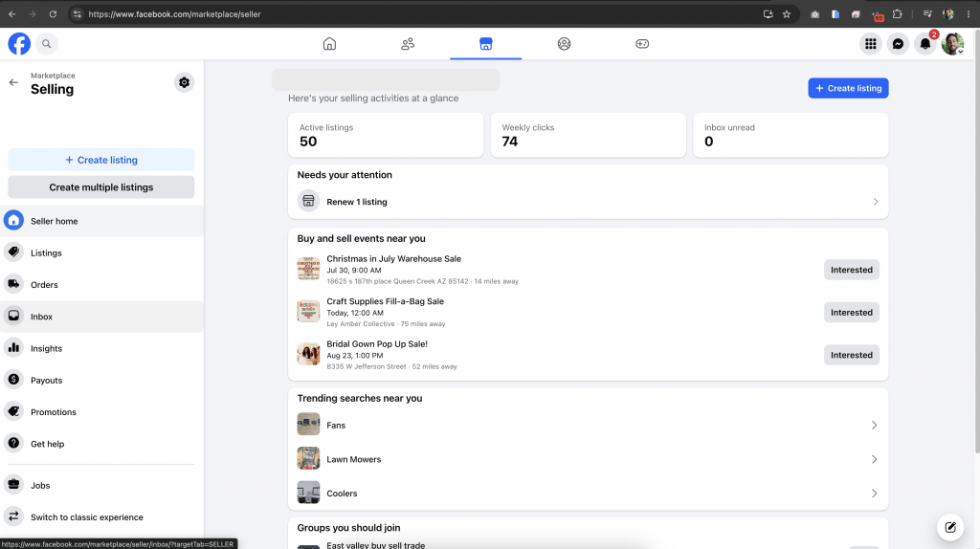Open the browser three-dot menu
This screenshot has height=549, width=980.
coord(969,13)
